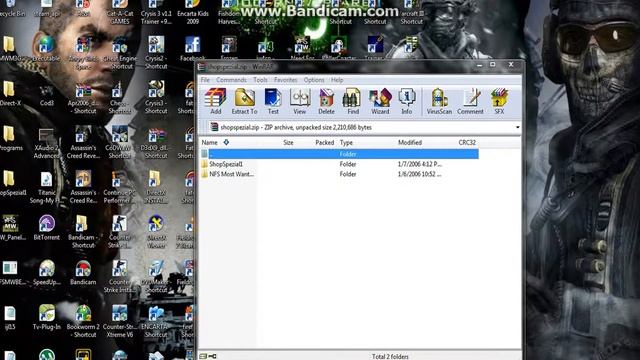Click the drive/disk icon in status bar
Viewport: 640px width, 360px height.
click(x=203, y=356)
